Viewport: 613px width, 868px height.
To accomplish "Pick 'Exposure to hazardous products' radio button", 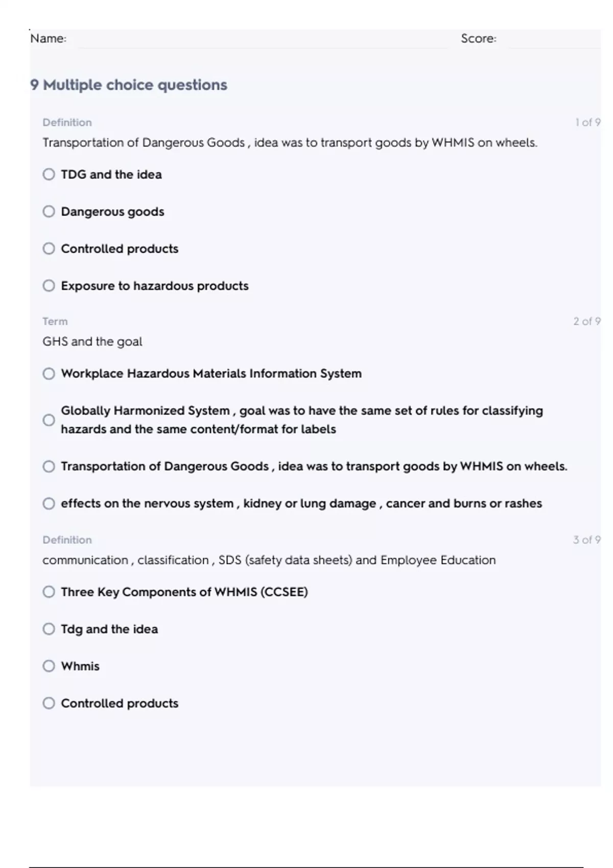I will [49, 285].
